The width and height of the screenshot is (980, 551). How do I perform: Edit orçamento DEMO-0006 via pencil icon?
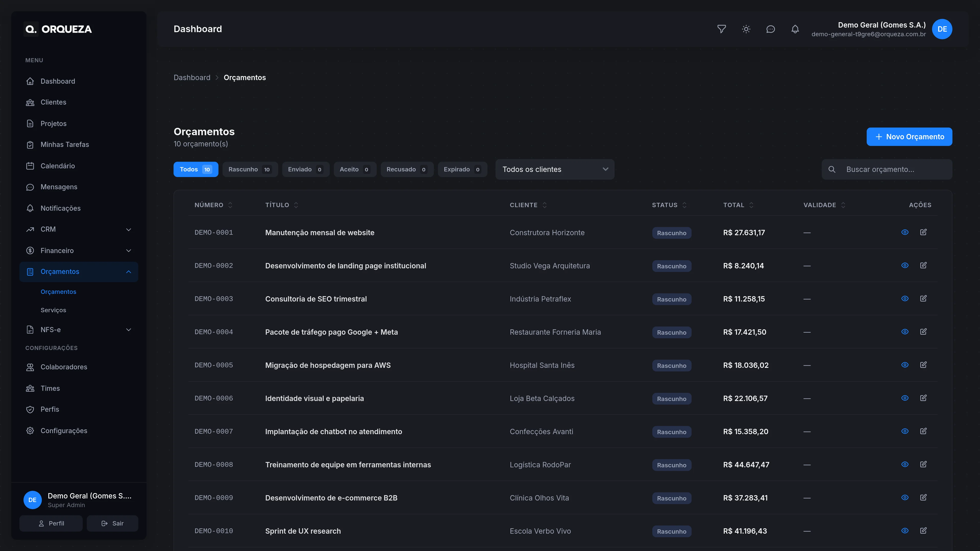coord(923,398)
